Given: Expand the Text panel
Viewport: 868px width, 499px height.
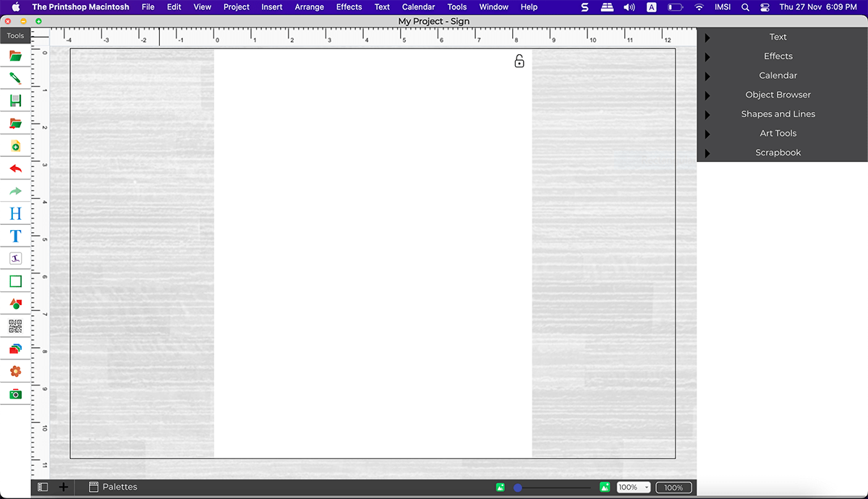Looking at the screenshot, I should pyautogui.click(x=778, y=37).
